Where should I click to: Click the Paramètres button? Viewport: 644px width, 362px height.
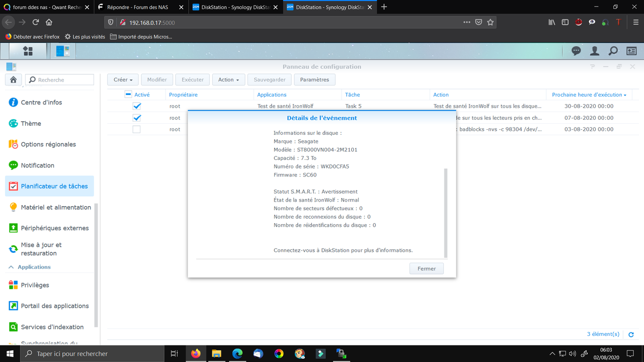pos(314,79)
